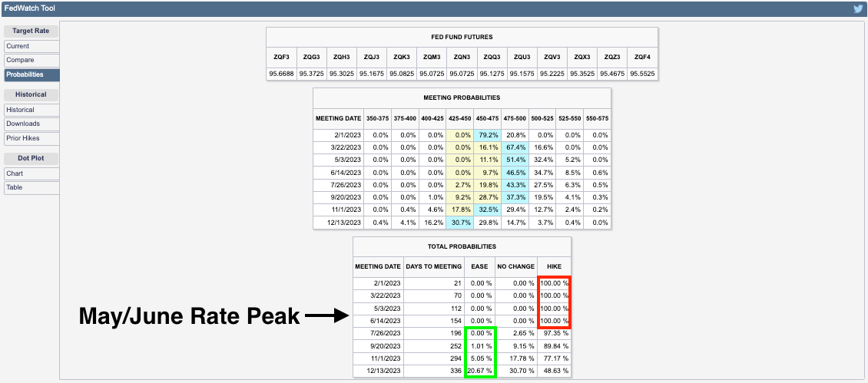Open the Downloads sidebar item
Image resolution: width=868 pixels, height=383 pixels.
[x=31, y=124]
